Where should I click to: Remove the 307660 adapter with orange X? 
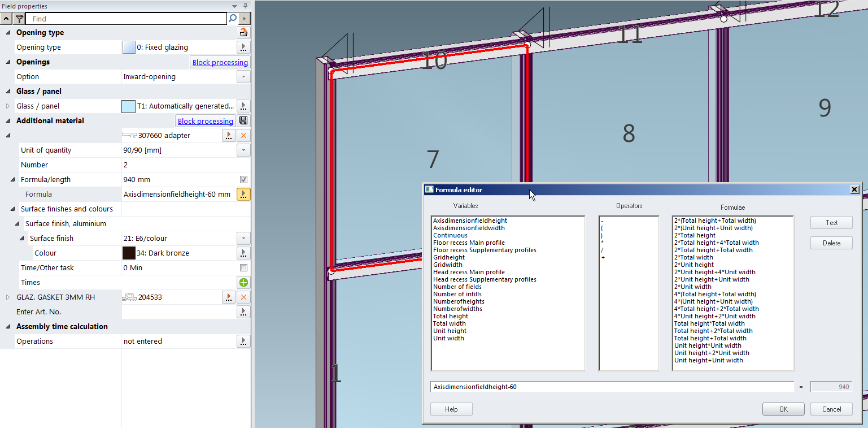pos(243,136)
